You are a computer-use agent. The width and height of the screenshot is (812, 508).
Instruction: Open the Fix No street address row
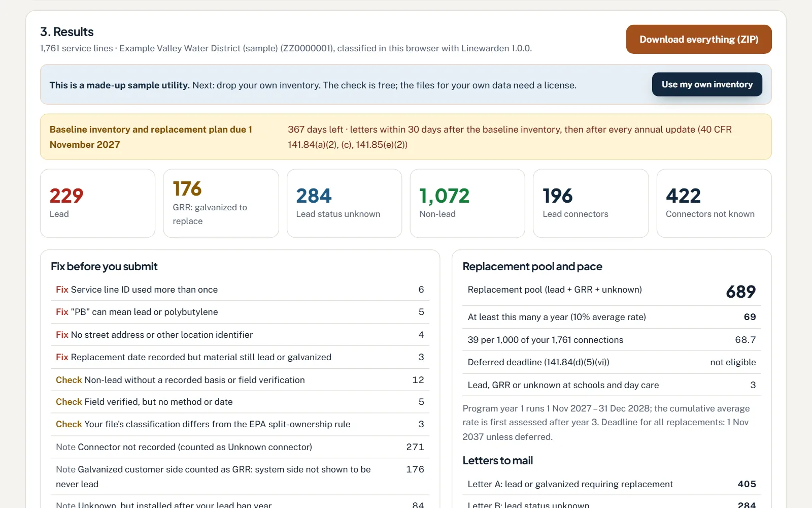pyautogui.click(x=240, y=335)
